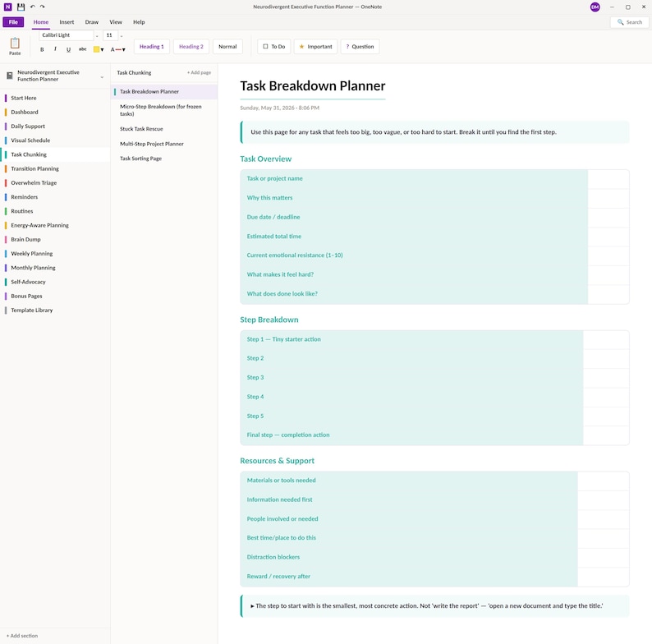Viewport: 652px width, 644px height.
Task: Expand the notebook list chevron
Action: tap(102, 77)
